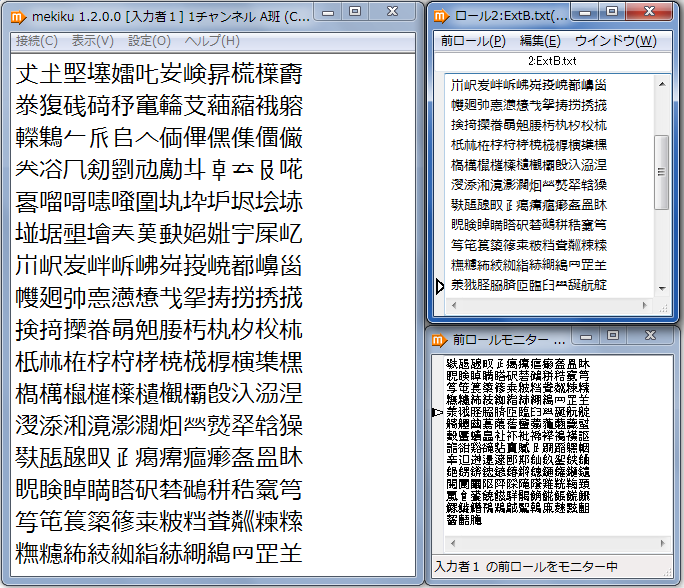Click the 前ロールモニター window icon
The width and height of the screenshot is (684, 588).
pos(441,338)
